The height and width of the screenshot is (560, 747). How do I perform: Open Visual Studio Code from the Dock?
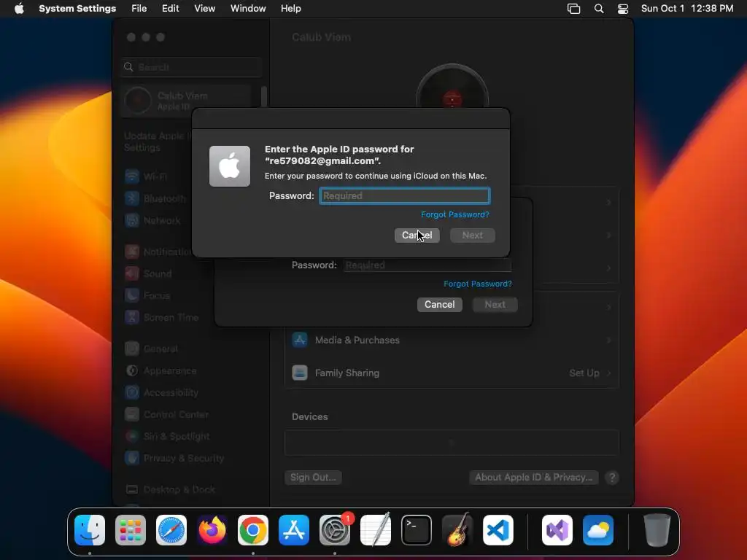(x=498, y=530)
